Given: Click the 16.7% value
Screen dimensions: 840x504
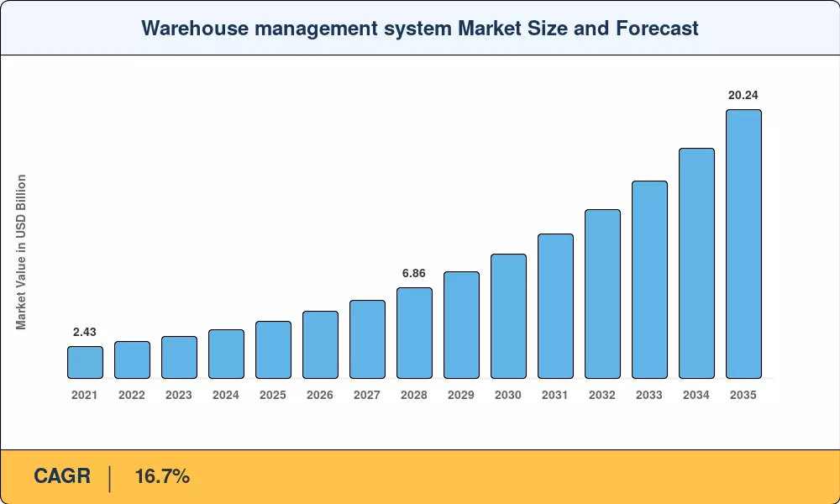Looking at the screenshot, I should (x=162, y=476).
